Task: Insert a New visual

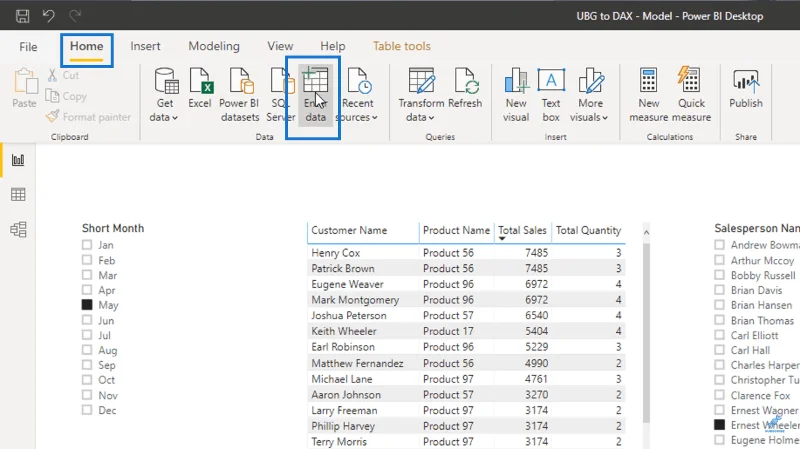Action: [x=516, y=95]
